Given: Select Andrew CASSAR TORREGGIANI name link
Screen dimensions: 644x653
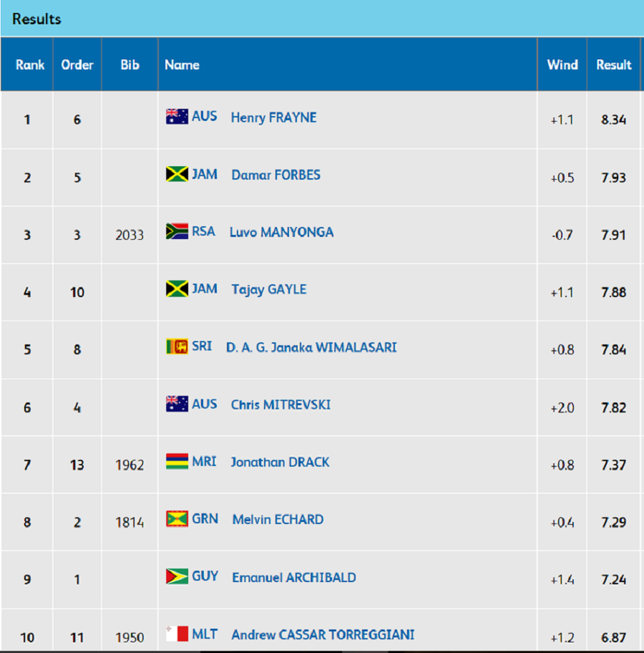Looking at the screenshot, I should (323, 634).
